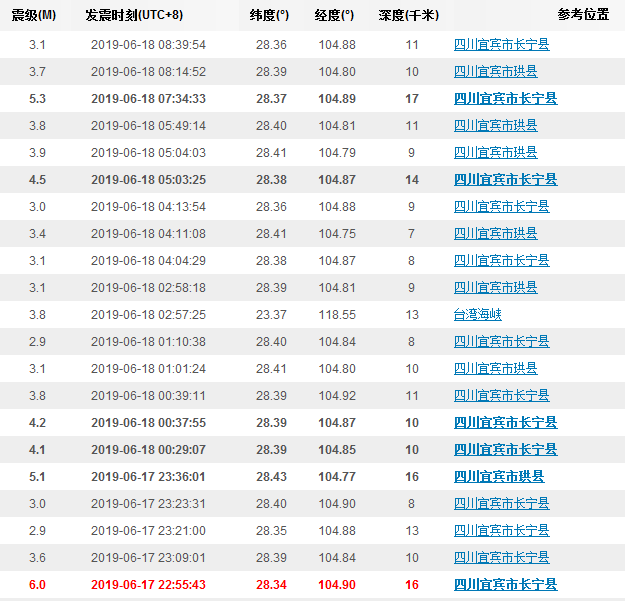The height and width of the screenshot is (601, 625).
Task: Open location link for the 3.6 magnitude quake
Action: [x=501, y=557]
